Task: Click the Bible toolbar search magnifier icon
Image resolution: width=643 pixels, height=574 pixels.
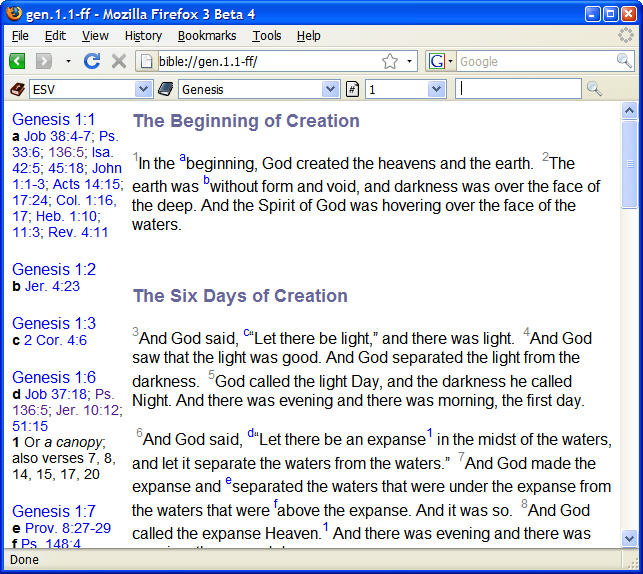Action: click(594, 89)
